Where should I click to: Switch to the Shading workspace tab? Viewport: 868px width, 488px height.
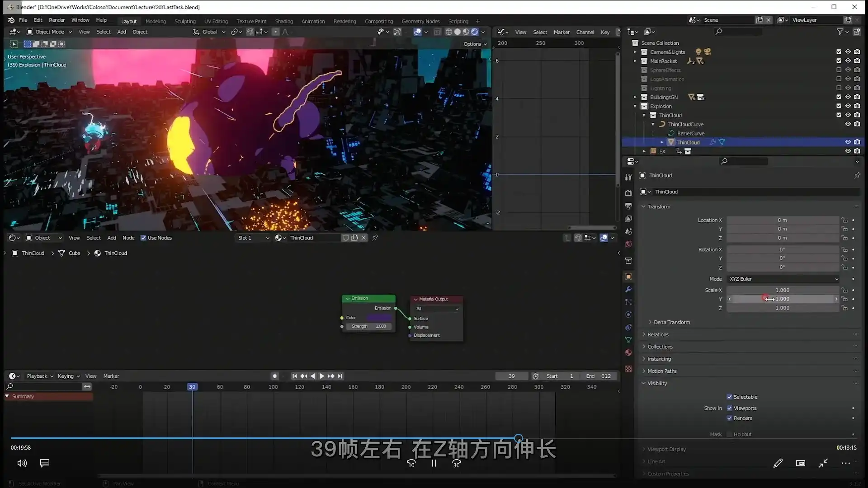(284, 21)
